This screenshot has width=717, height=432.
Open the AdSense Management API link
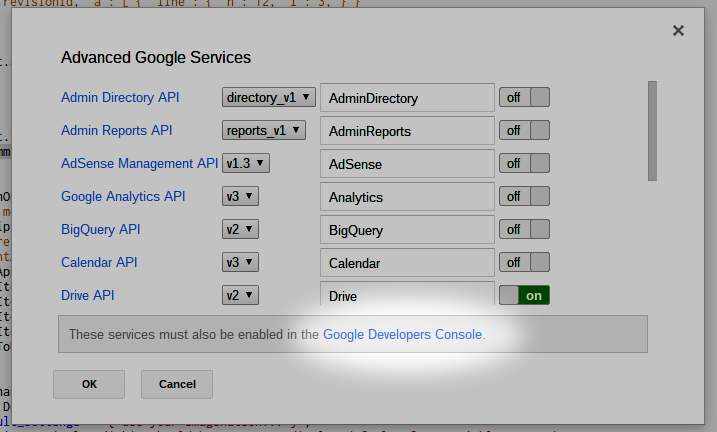pos(139,163)
